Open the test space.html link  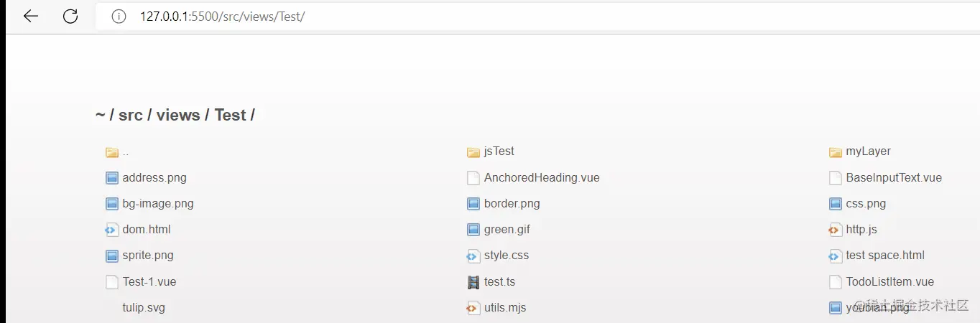tap(884, 256)
